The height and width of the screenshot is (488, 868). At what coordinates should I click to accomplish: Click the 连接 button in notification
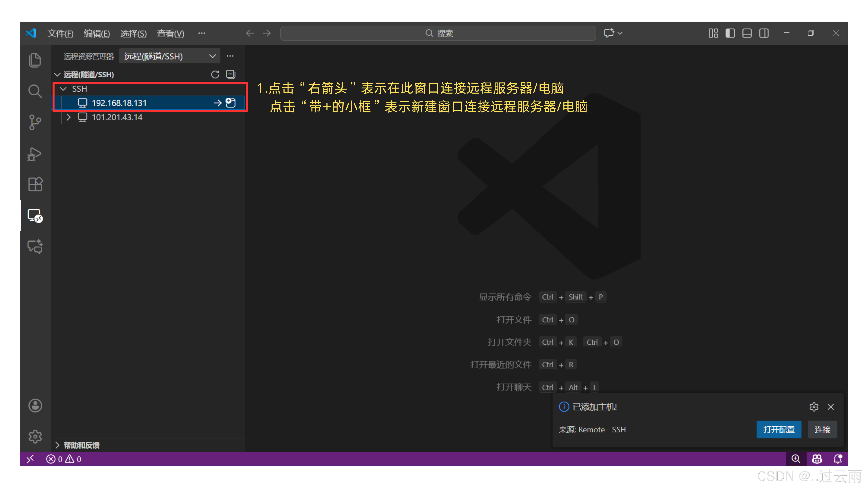[823, 429]
